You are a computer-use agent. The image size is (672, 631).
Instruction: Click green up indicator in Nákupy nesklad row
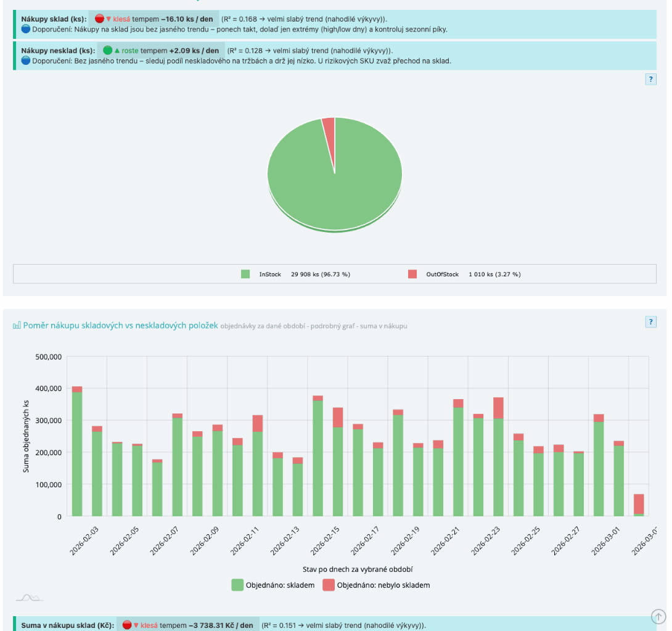point(107,51)
